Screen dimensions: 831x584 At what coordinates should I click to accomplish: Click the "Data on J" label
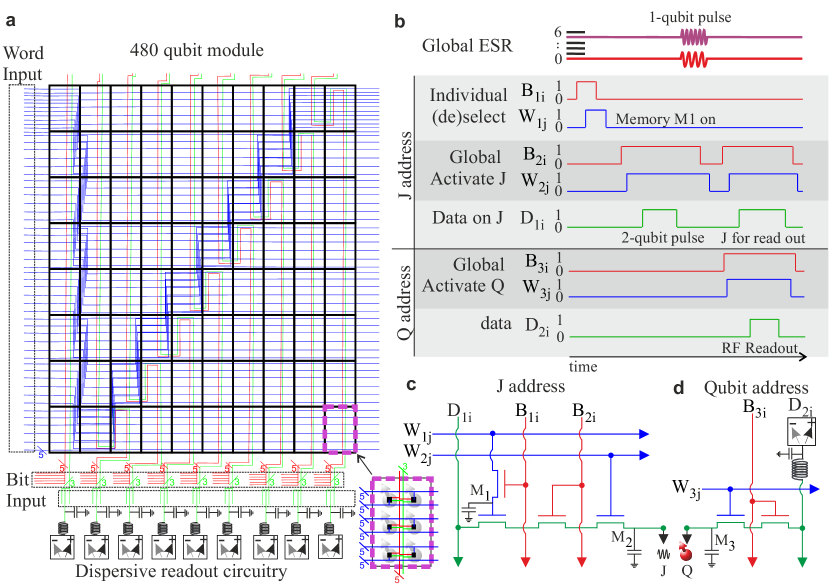[x=467, y=218]
